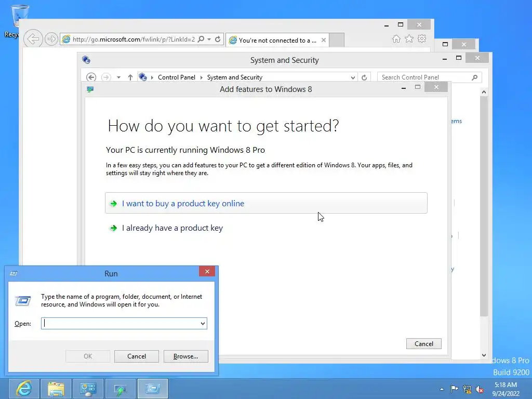Click the Control Panel vertical scrollbar thumb

[x=484, y=206]
